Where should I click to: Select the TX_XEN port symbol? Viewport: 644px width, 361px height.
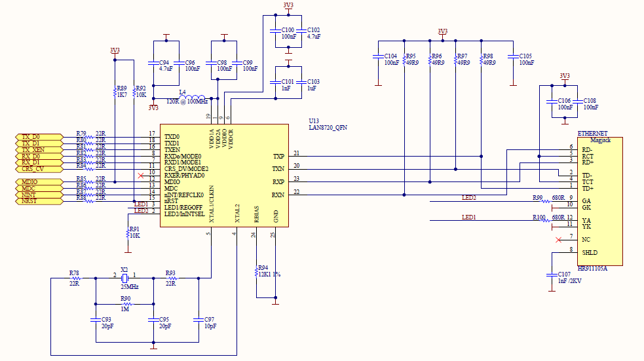click(39, 150)
